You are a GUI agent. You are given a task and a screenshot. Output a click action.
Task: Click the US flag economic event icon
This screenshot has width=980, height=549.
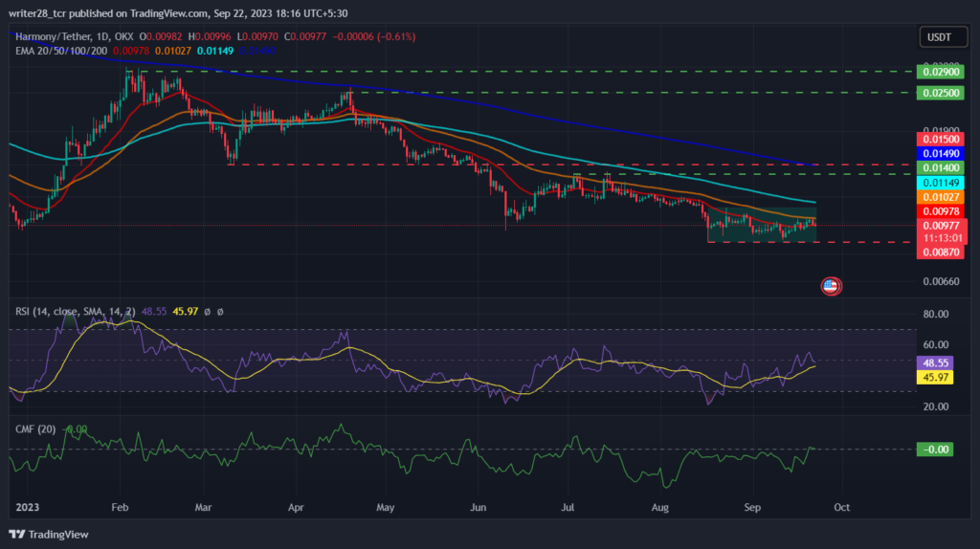[831, 286]
